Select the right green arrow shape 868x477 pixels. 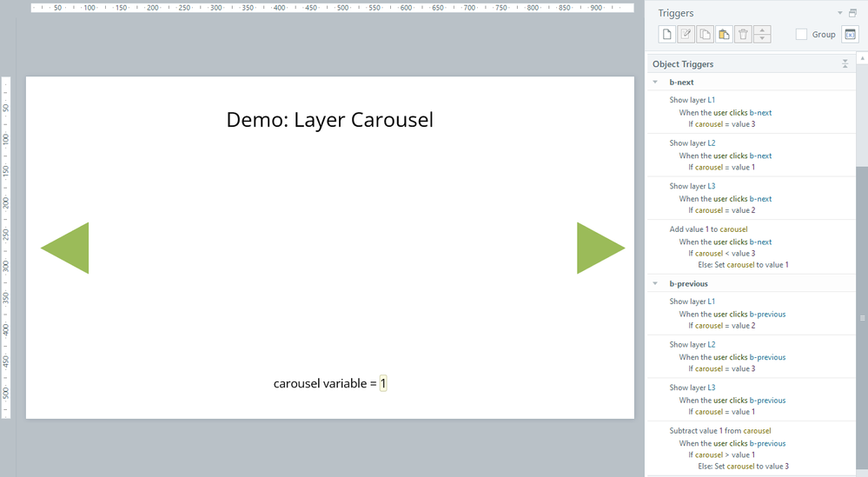[x=601, y=248]
